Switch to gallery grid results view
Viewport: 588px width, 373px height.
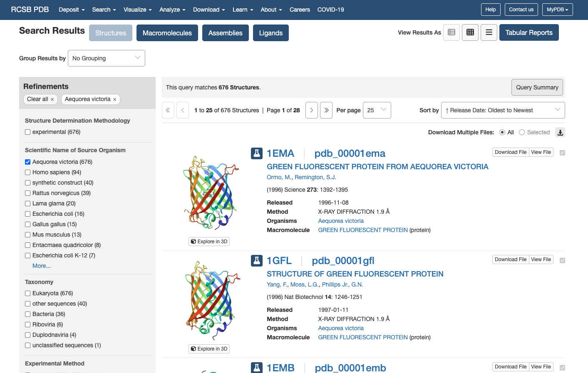(x=470, y=32)
